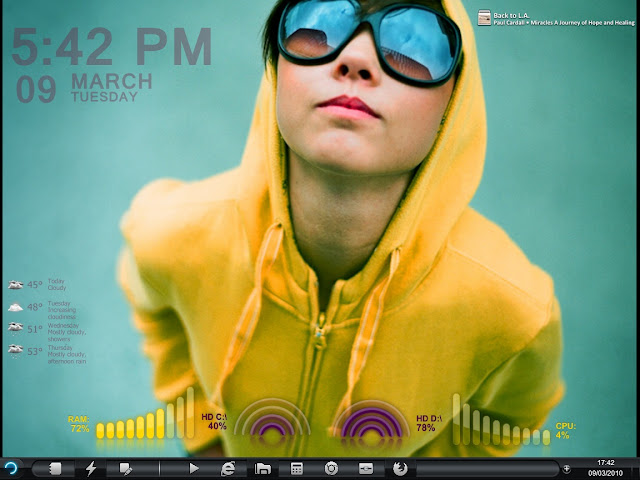Launch Firefox from the taskbar

pyautogui.click(x=400, y=469)
